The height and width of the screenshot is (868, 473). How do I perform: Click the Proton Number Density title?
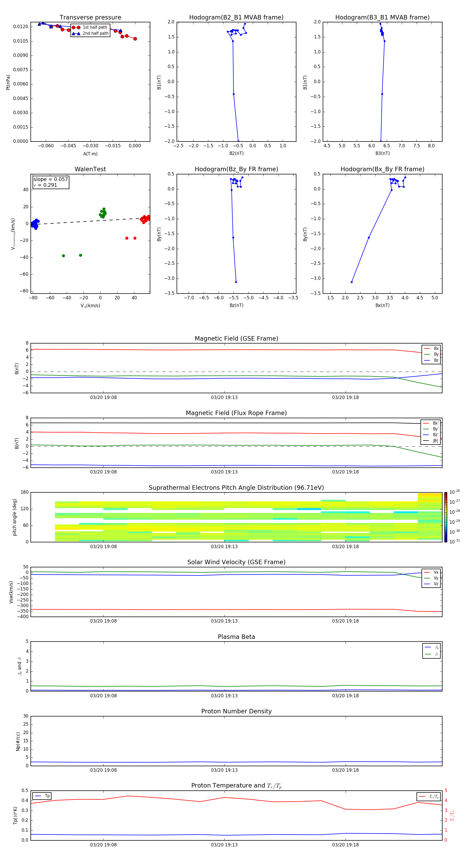236,711
